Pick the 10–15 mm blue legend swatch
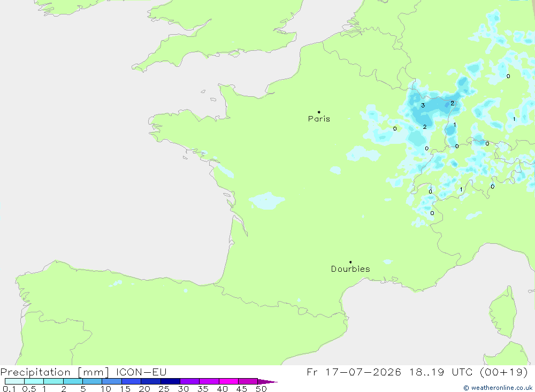The width and height of the screenshot is (535, 392). point(112,381)
